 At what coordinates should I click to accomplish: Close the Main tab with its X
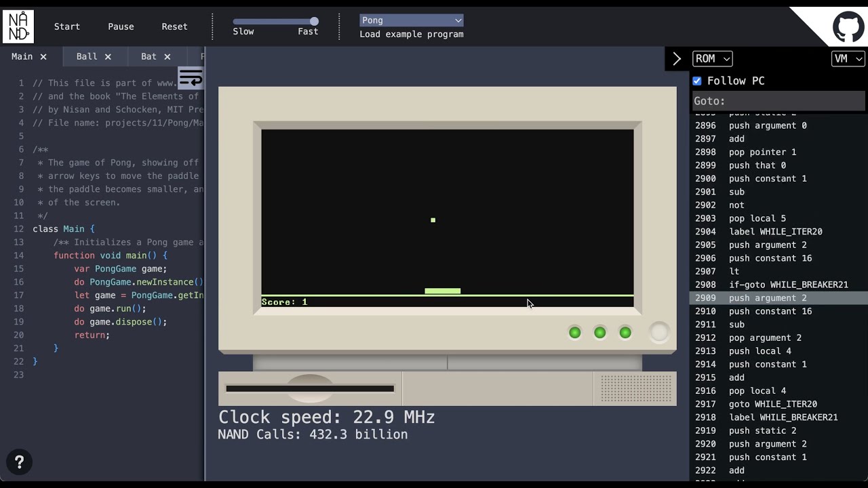point(43,57)
